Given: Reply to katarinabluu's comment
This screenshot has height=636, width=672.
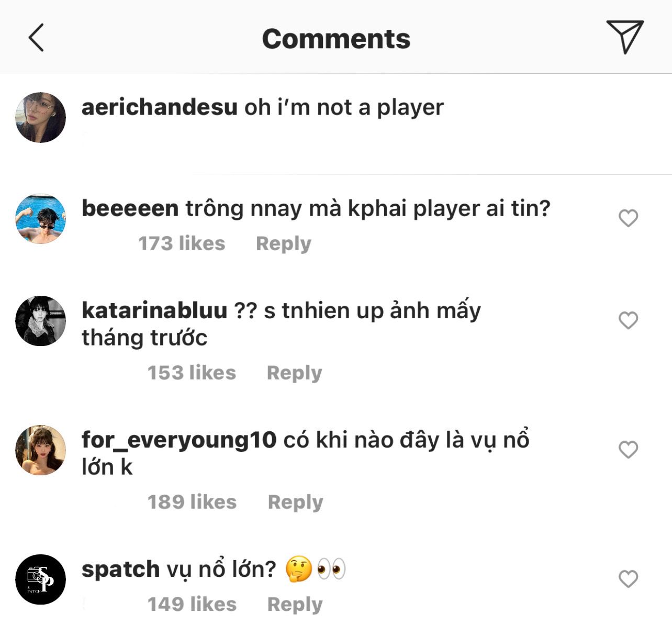Looking at the screenshot, I should point(294,373).
